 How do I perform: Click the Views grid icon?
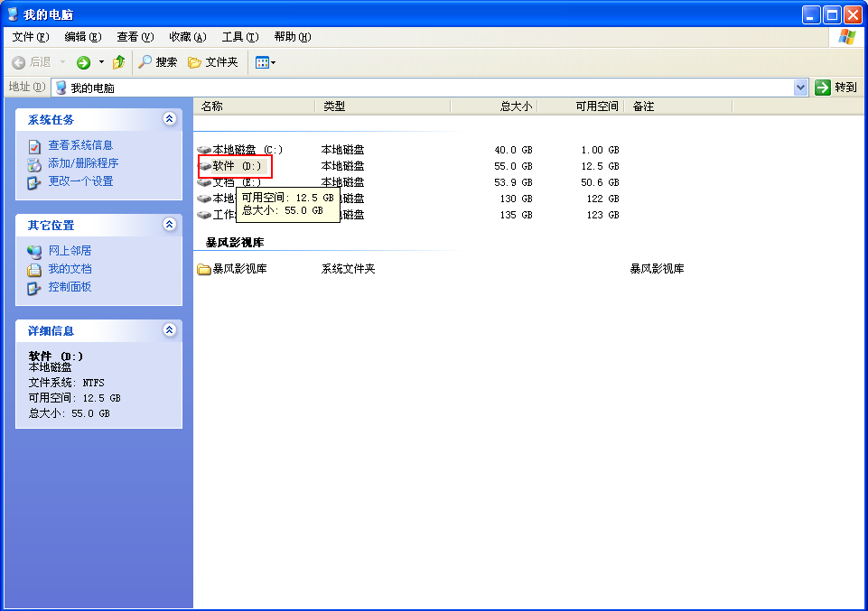[x=262, y=62]
